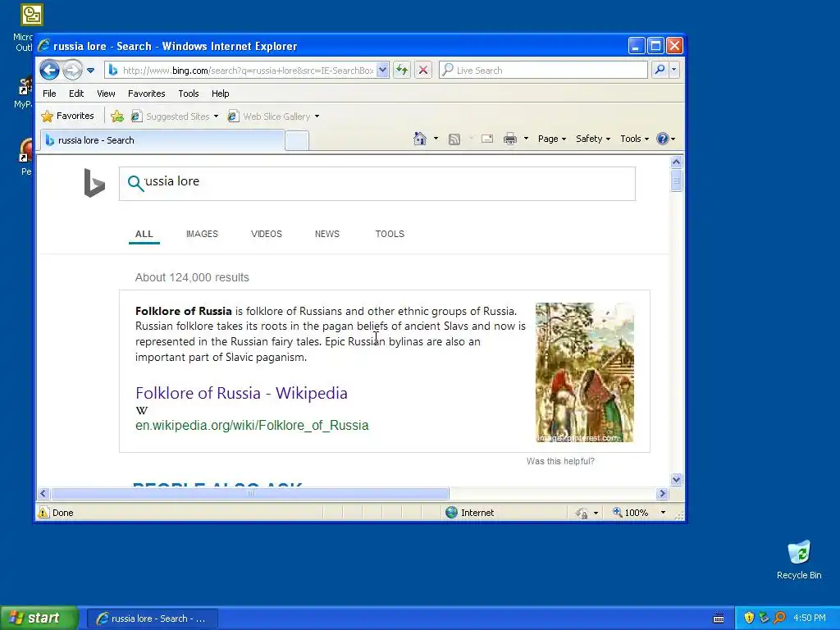Image resolution: width=840 pixels, height=630 pixels.
Task: Switch to the VIDEOS tab
Action: pos(267,234)
